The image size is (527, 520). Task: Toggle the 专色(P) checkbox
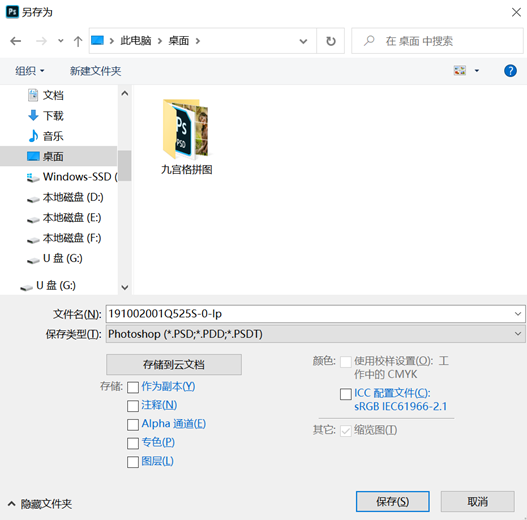point(133,443)
